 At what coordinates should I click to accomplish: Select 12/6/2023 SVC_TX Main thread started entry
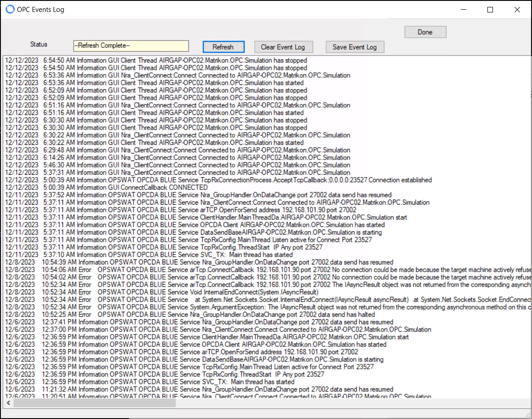pyautogui.click(x=150, y=382)
